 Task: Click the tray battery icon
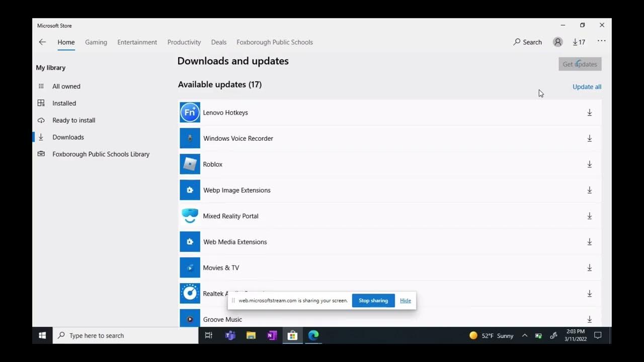(x=538, y=335)
